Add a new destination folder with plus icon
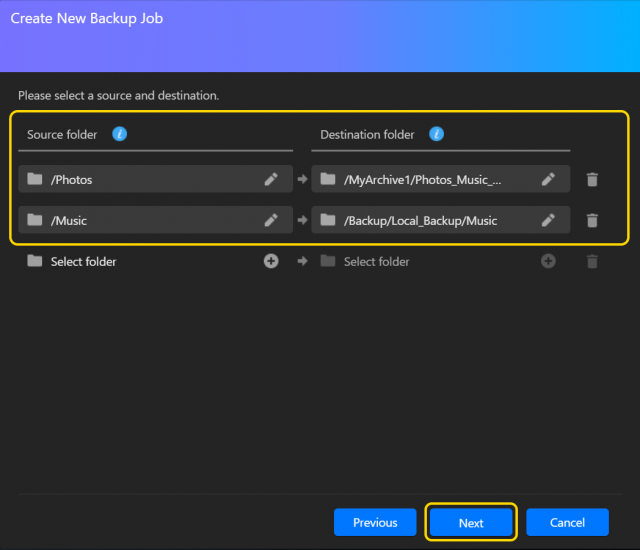Viewport: 640px width, 550px height. point(548,261)
